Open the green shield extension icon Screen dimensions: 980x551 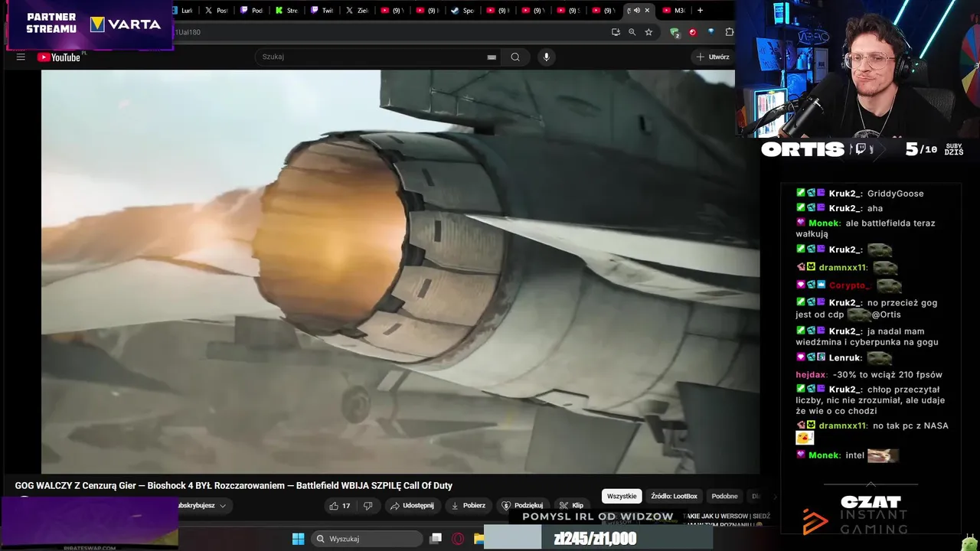click(x=675, y=32)
